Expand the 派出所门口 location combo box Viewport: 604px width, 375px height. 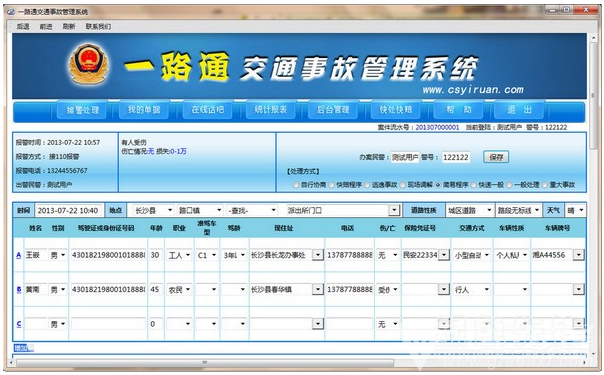click(x=394, y=211)
